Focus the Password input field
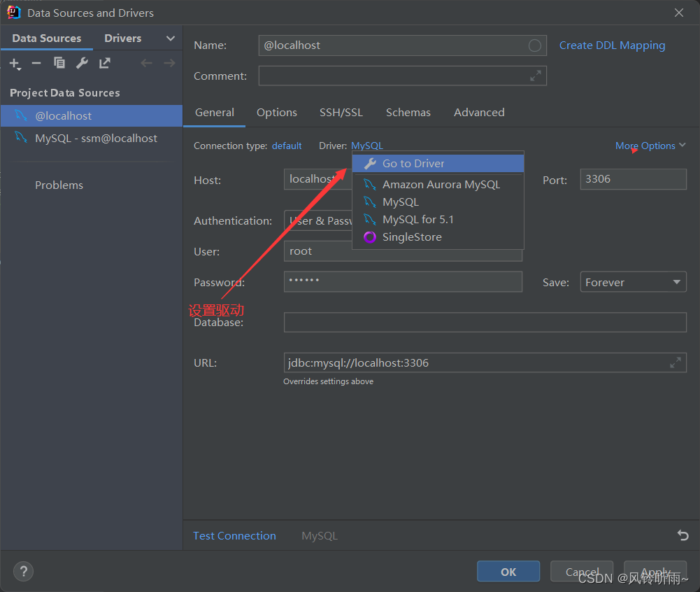Image resolution: width=700 pixels, height=592 pixels. [403, 281]
